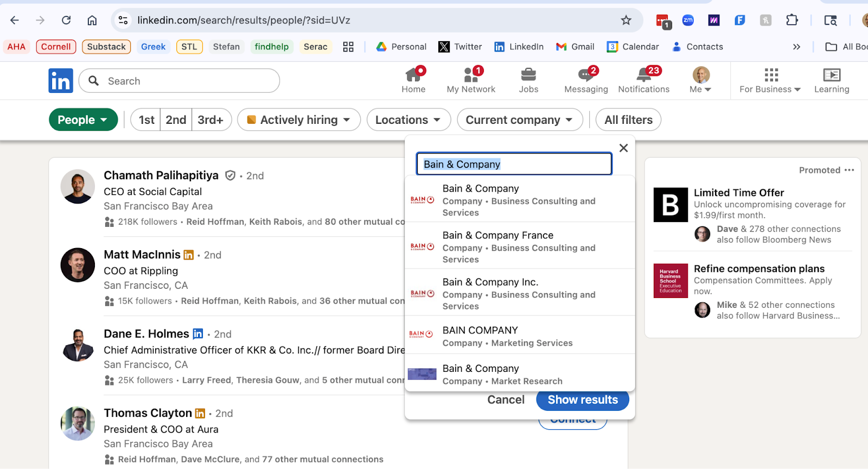Bookmark this page with the star
This screenshot has width=868, height=469.
pyautogui.click(x=626, y=20)
